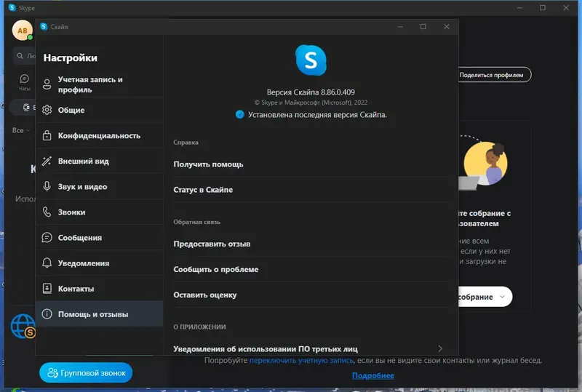
Task: Open the Подробнее link
Action: coord(373,376)
